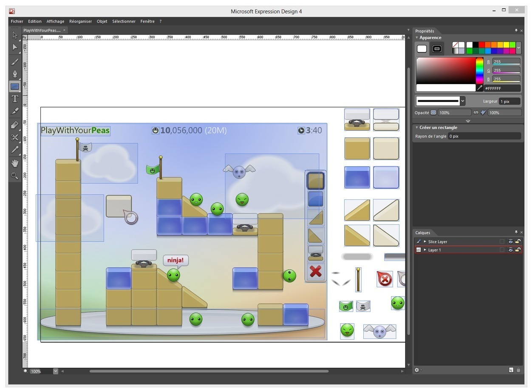Click the rainbow hue slider bar
The width and height of the screenshot is (532, 392).
click(x=479, y=70)
